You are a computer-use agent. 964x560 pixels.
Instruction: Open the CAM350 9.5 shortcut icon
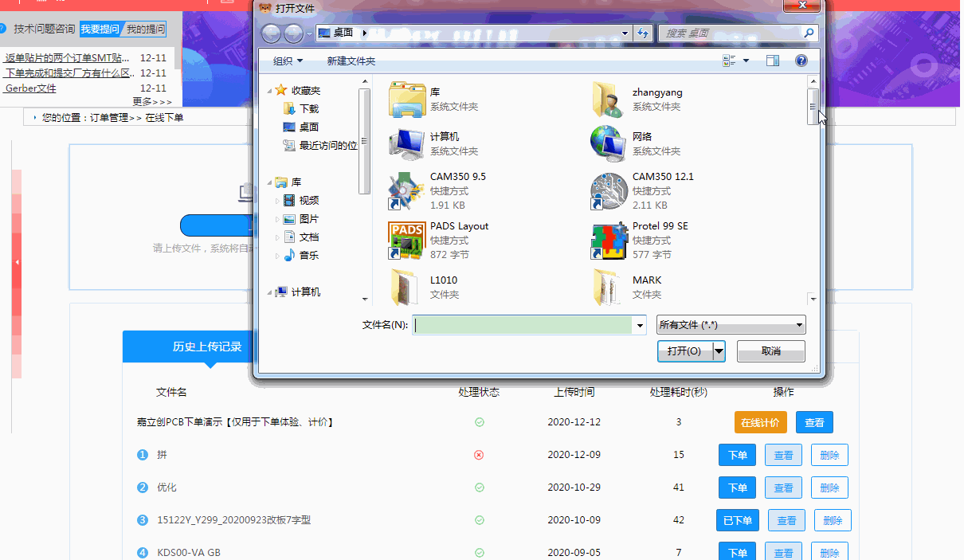click(x=407, y=191)
